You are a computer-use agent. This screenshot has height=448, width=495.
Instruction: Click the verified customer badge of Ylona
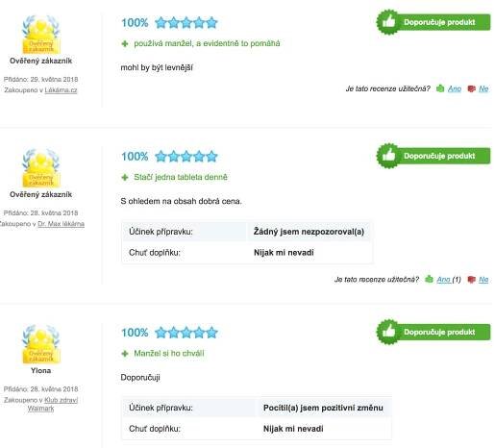coord(41,344)
